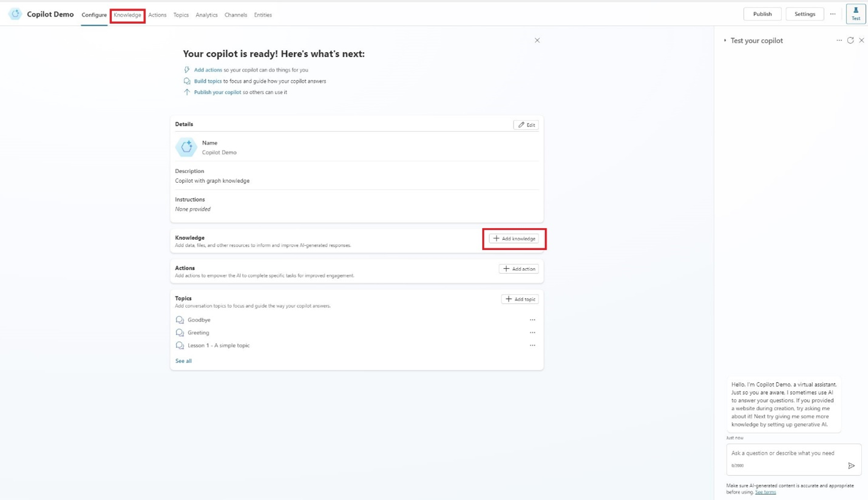Switch to the Actions tab
This screenshot has height=500, width=868.
coord(157,15)
